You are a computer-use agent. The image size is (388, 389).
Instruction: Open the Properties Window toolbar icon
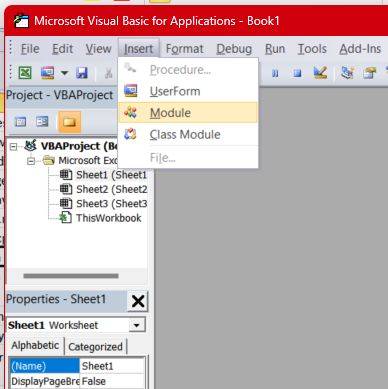[x=369, y=72]
